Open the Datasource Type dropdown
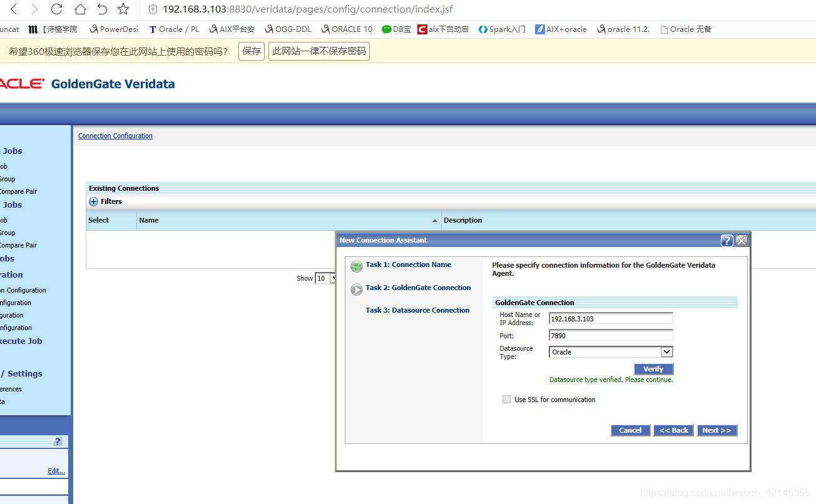The width and height of the screenshot is (816, 504). click(611, 352)
